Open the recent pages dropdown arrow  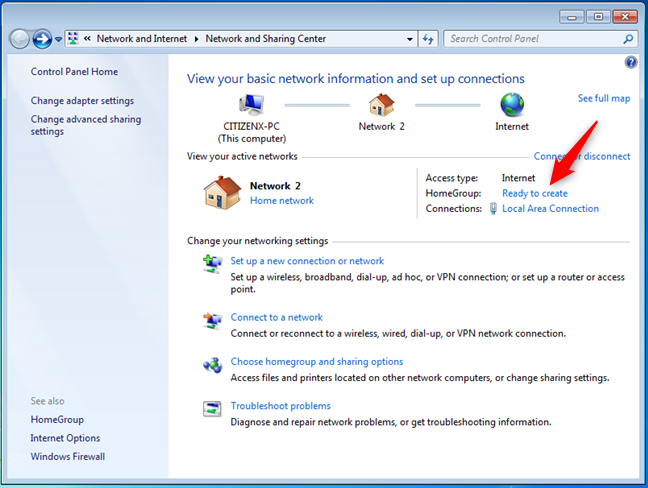58,39
